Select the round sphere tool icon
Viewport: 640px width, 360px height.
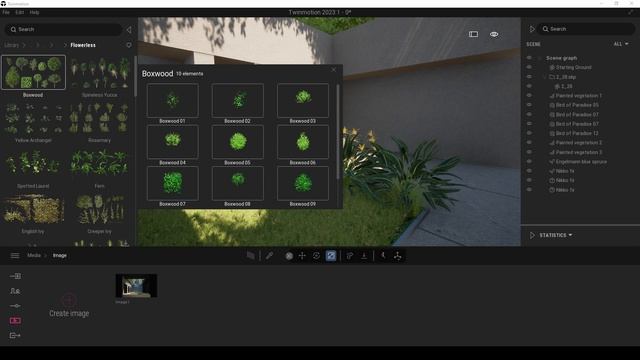click(x=289, y=256)
